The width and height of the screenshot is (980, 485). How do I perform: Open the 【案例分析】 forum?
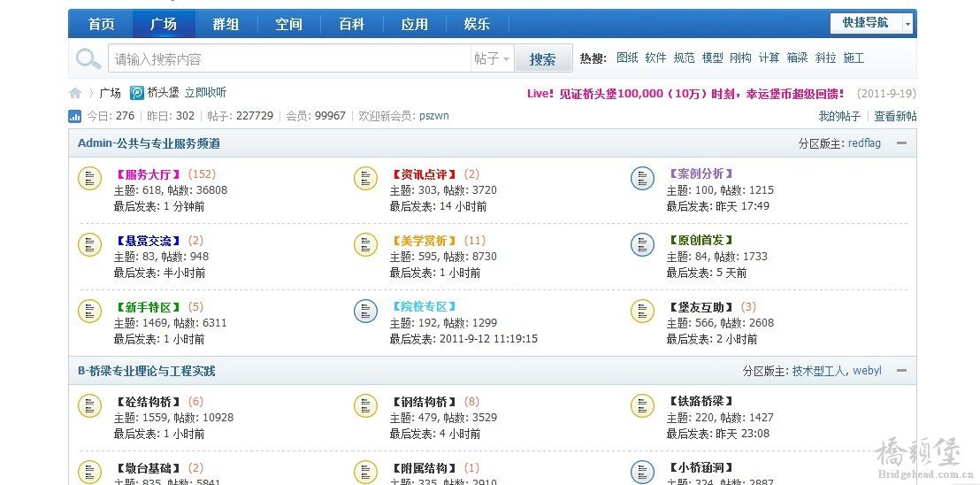coord(701,173)
